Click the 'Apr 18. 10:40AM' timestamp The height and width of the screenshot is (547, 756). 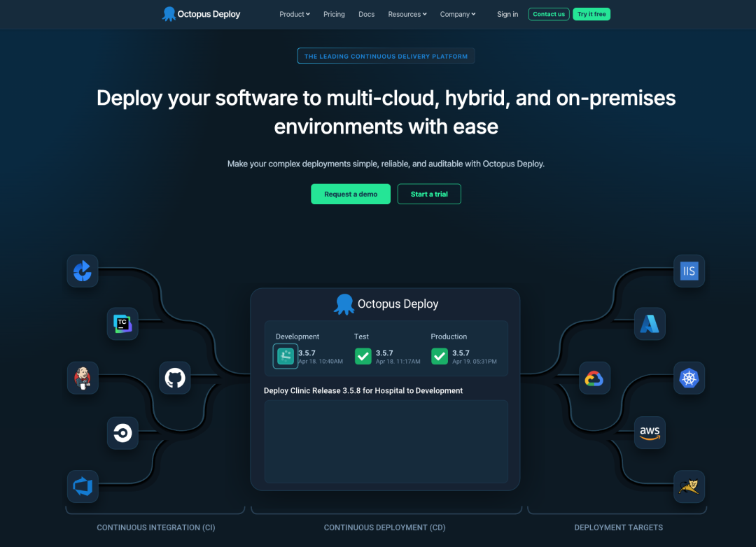tap(321, 362)
